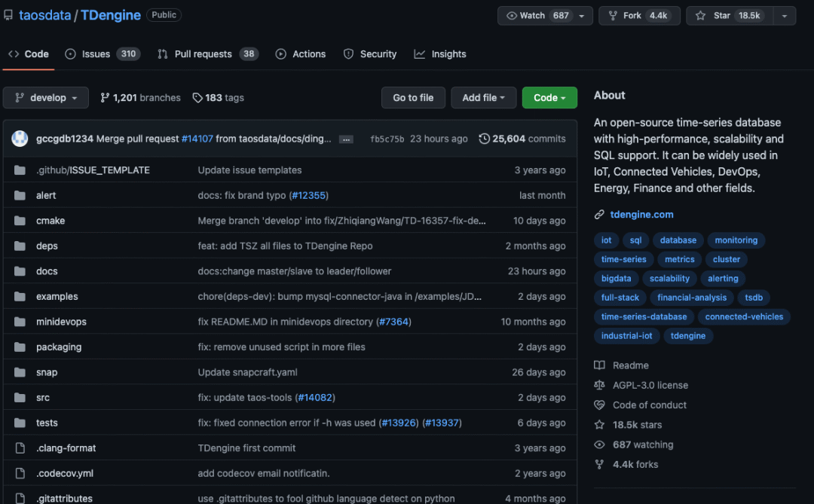Viewport: 814px width, 504px height.
Task: Click the heart icon beside Code of conduct
Action: (599, 405)
